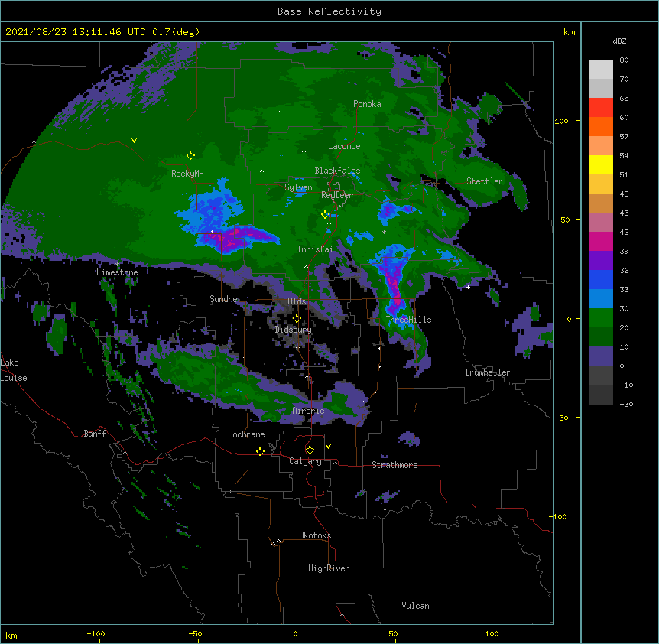Click the yellow marker near Cochrane

coord(260,451)
